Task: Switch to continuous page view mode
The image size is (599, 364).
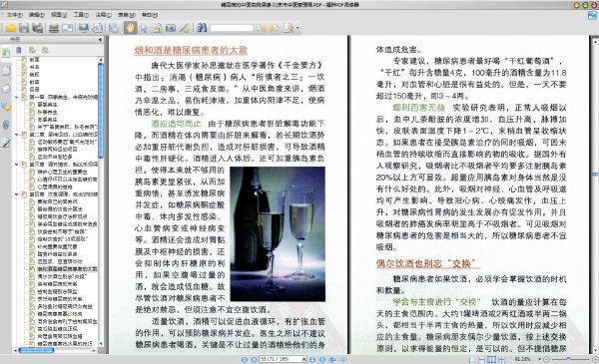Action: pyautogui.click(x=482, y=359)
